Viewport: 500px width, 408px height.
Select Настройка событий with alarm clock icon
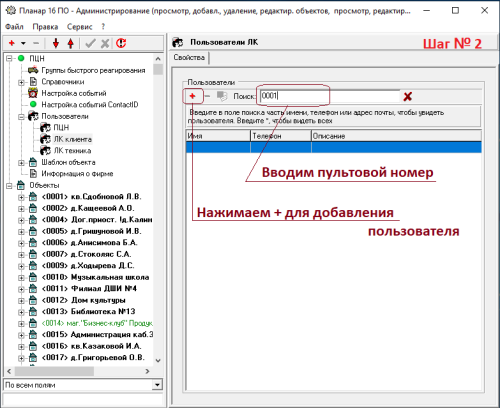coord(74,93)
